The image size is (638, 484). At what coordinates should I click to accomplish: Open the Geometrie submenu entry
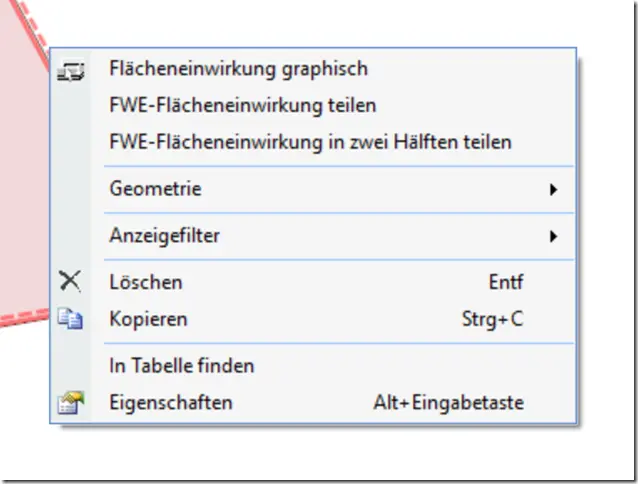pyautogui.click(x=312, y=189)
